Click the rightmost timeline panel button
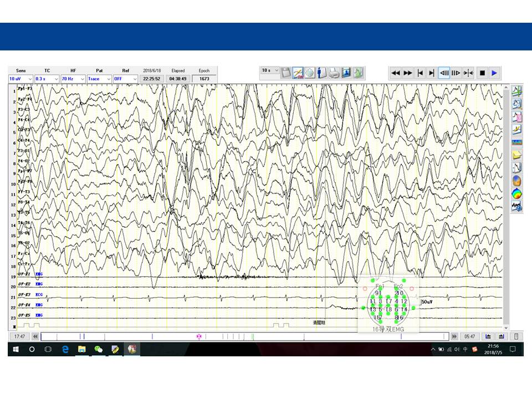The width and height of the screenshot is (532, 399). click(516, 336)
